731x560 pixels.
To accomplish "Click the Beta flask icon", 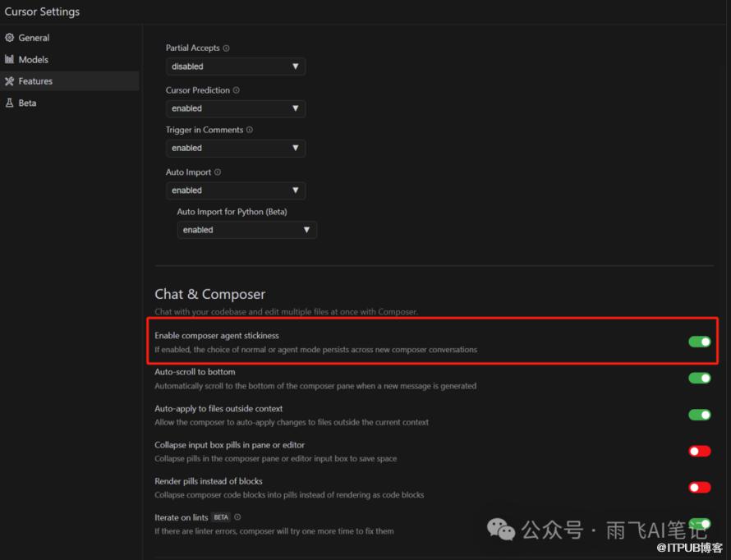I will click(x=9, y=103).
